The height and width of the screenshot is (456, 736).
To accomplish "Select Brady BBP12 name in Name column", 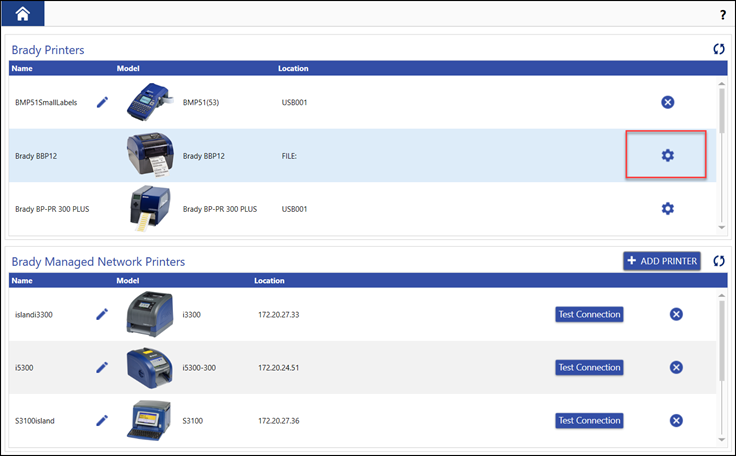I will click(36, 156).
